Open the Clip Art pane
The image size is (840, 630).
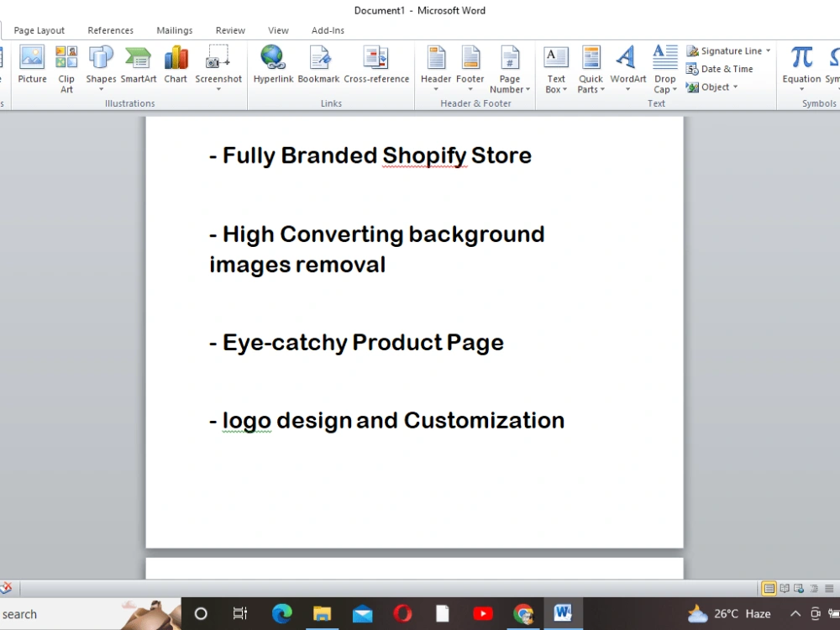pos(66,70)
